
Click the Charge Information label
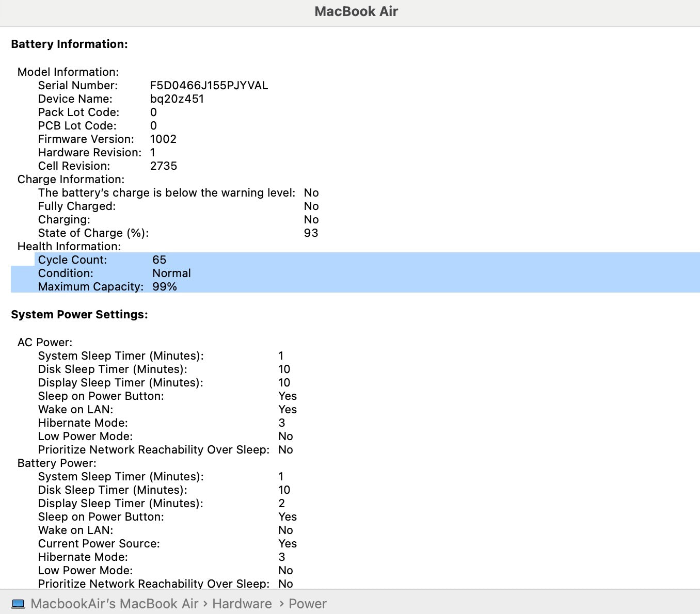click(x=71, y=180)
